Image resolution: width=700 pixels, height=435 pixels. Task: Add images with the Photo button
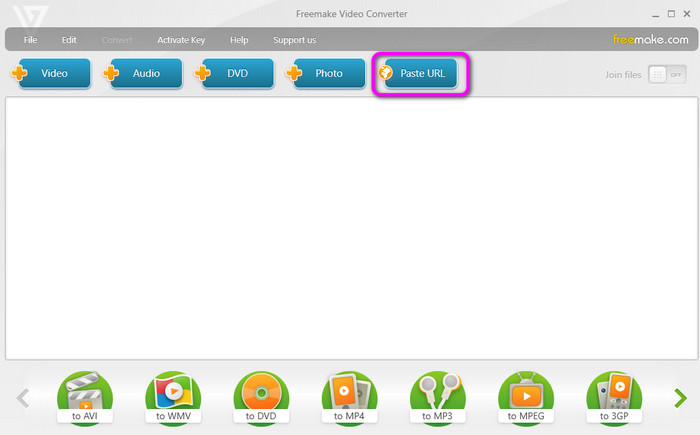[x=326, y=73]
